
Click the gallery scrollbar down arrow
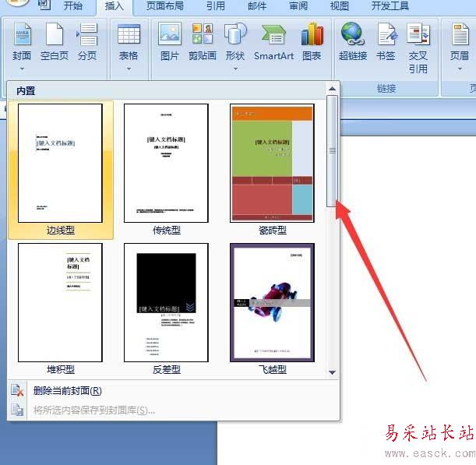332,372
